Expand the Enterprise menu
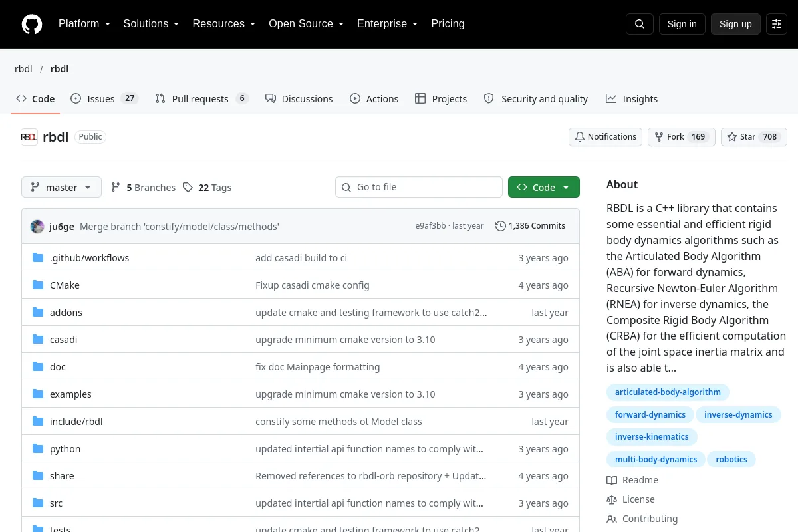Screen dimensions: 798x532 coord(387,24)
